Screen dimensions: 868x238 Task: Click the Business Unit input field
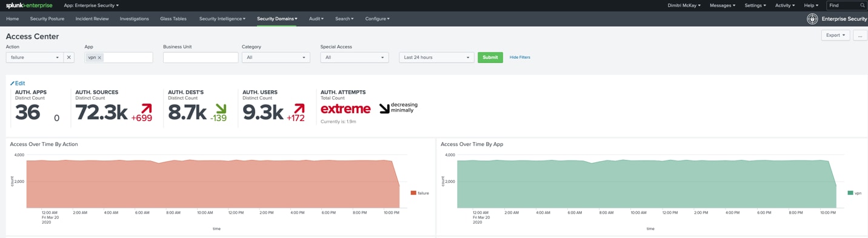[200, 58]
